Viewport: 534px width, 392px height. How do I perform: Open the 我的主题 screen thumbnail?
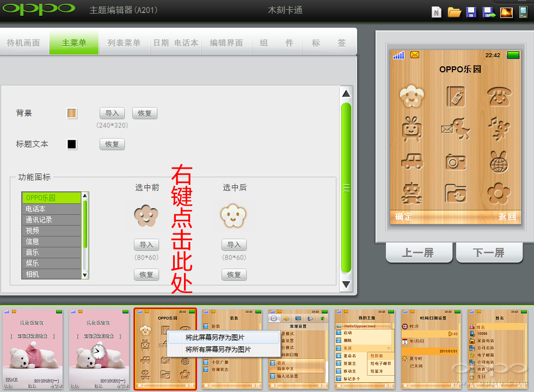pyautogui.click(x=365, y=349)
